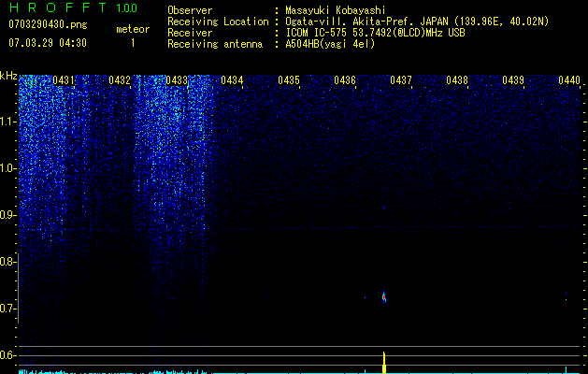588x374 pixels.
Task: Click the 0.8 frequency axis label
Action: coord(7,262)
